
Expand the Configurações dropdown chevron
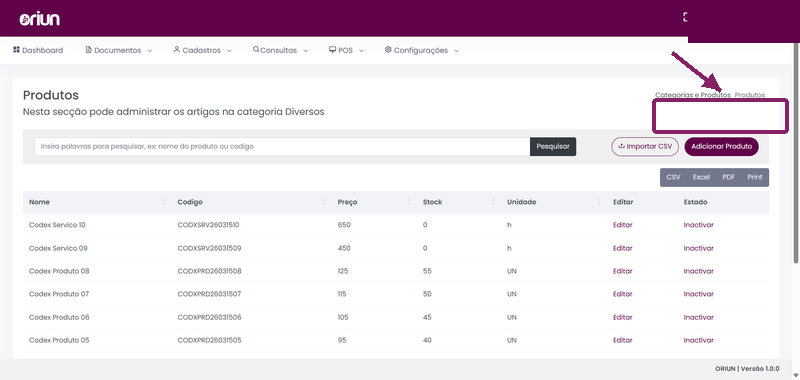pos(456,51)
